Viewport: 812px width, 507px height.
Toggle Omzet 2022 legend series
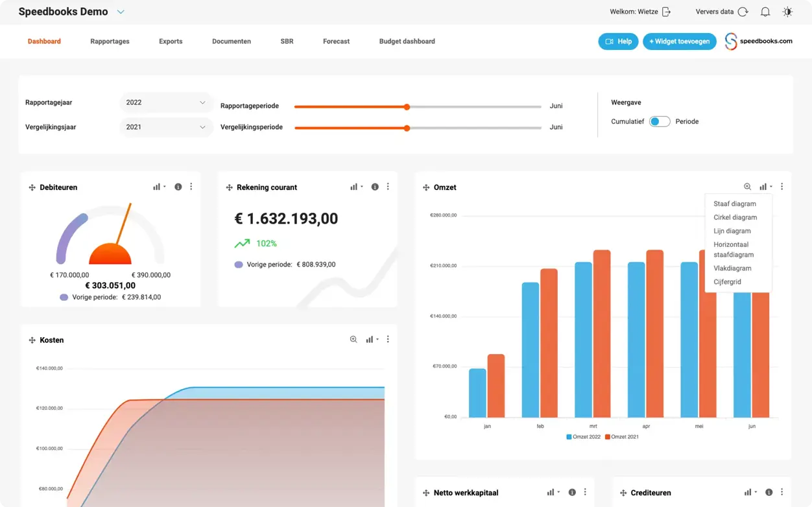pyautogui.click(x=583, y=436)
